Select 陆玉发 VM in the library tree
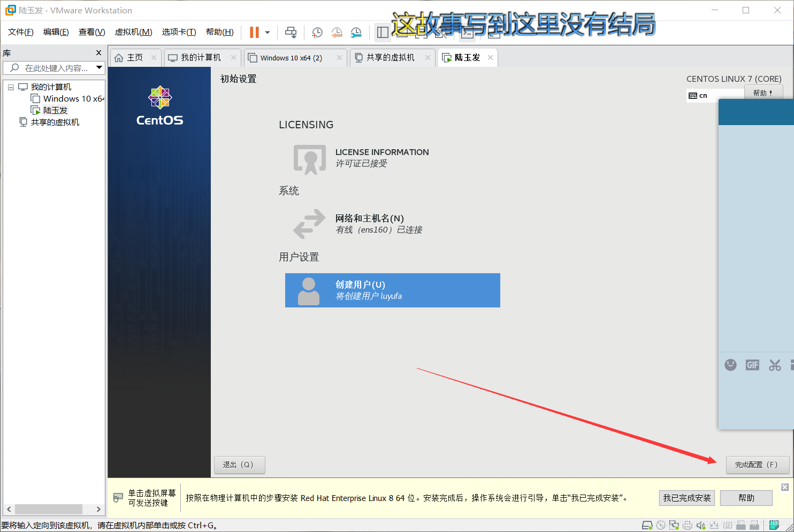The width and height of the screenshot is (794, 532). 49,111
